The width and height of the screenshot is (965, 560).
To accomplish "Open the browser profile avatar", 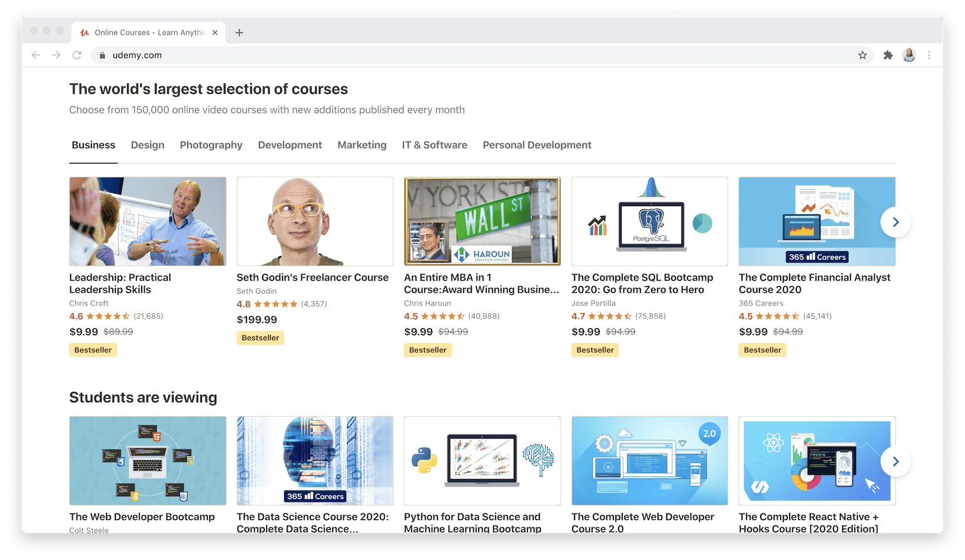I will (x=909, y=55).
